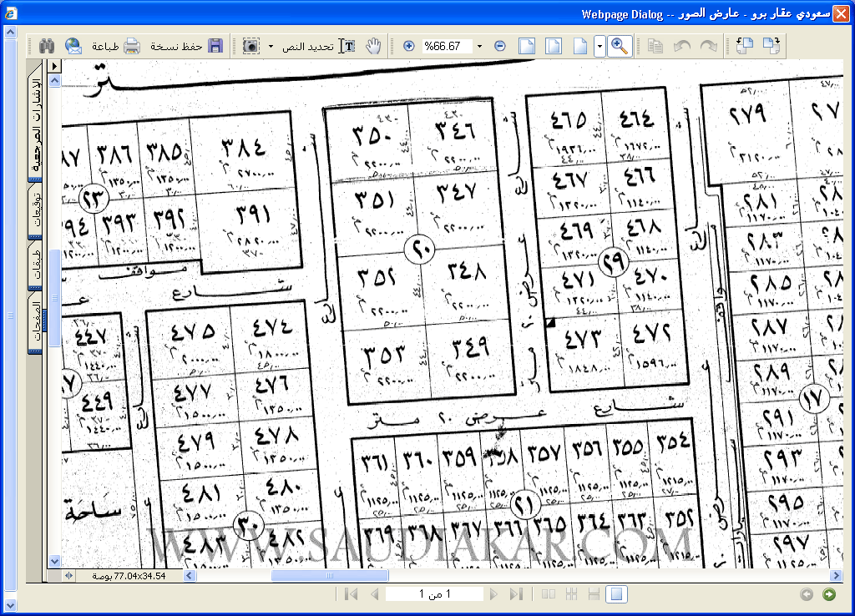The height and width of the screenshot is (616, 855).
Task: Click the Internet Explorer title bar icon
Action: [x=10, y=13]
